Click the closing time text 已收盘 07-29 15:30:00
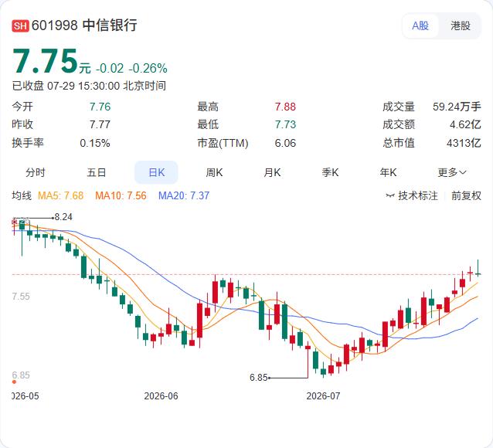This screenshot has width=493, height=448. click(66, 86)
